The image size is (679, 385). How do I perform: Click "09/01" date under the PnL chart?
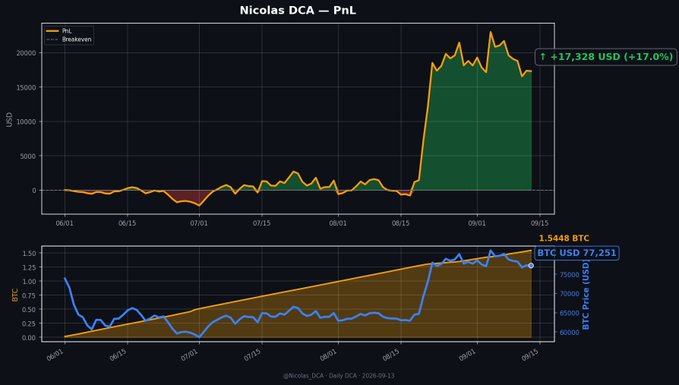point(477,223)
